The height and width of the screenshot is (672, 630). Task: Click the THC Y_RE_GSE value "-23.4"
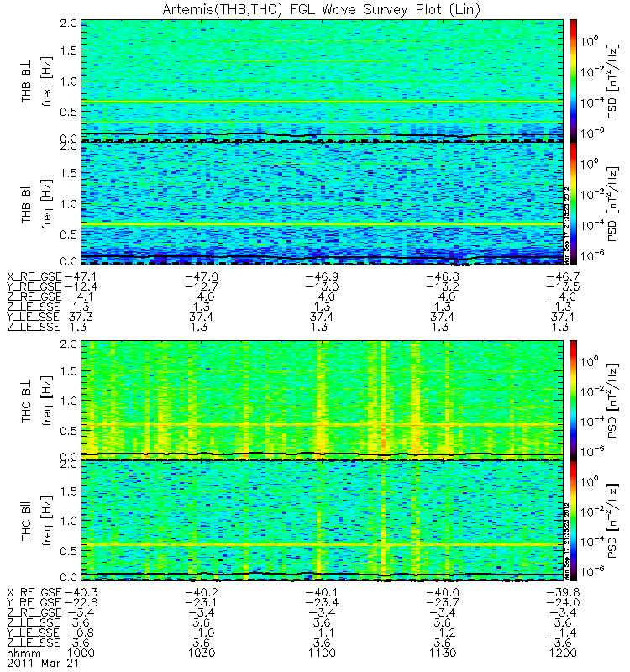322,602
